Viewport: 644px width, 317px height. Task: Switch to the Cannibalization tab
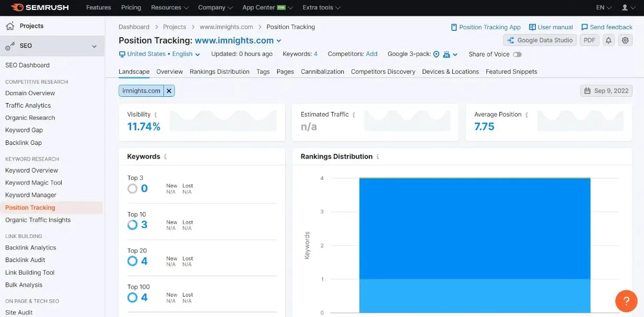(x=322, y=72)
